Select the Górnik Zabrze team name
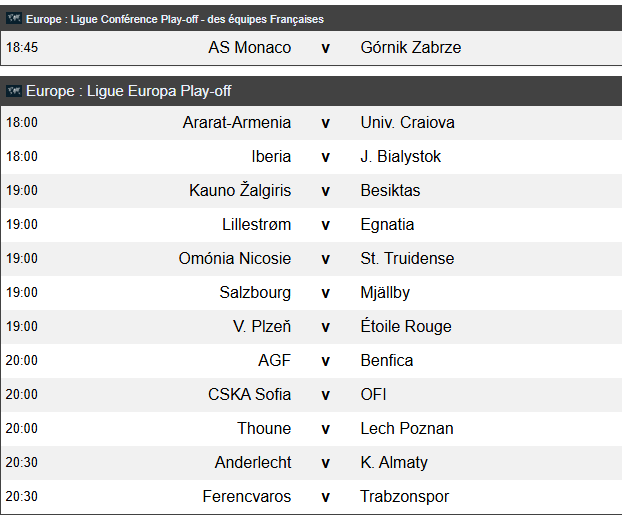This screenshot has height=515, width=622. (411, 48)
